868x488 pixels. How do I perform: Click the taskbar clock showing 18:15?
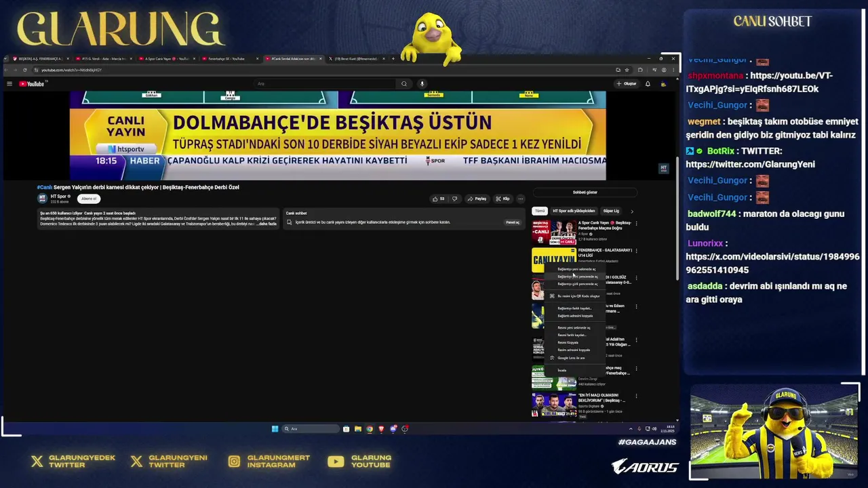(668, 428)
